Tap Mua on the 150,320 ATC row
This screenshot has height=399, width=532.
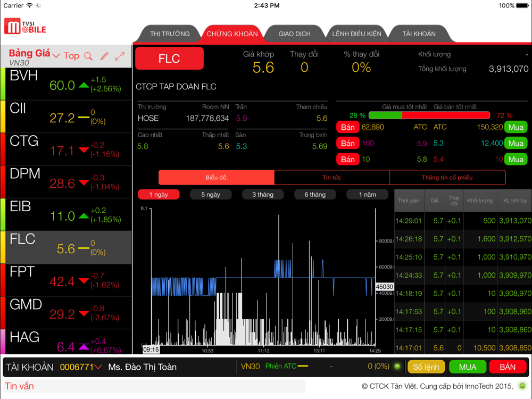coord(516,127)
